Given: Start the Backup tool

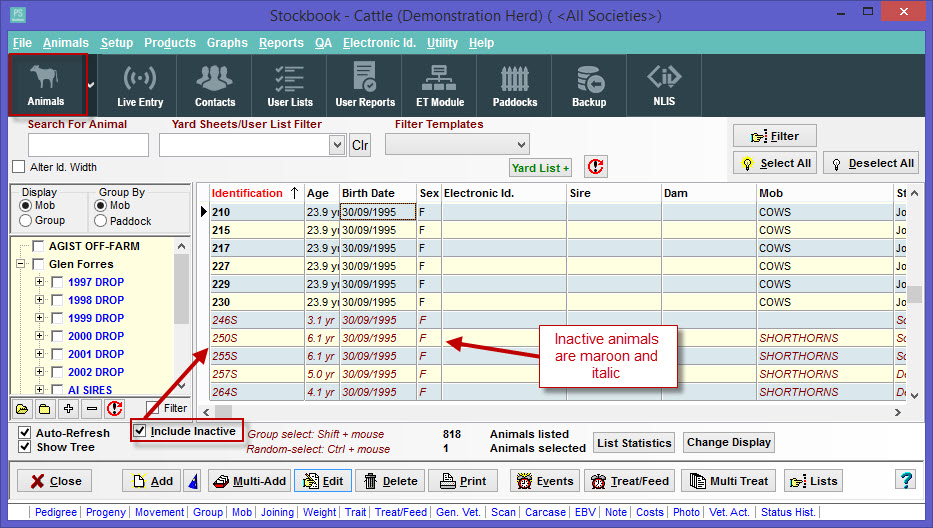Looking at the screenshot, I should coord(589,86).
